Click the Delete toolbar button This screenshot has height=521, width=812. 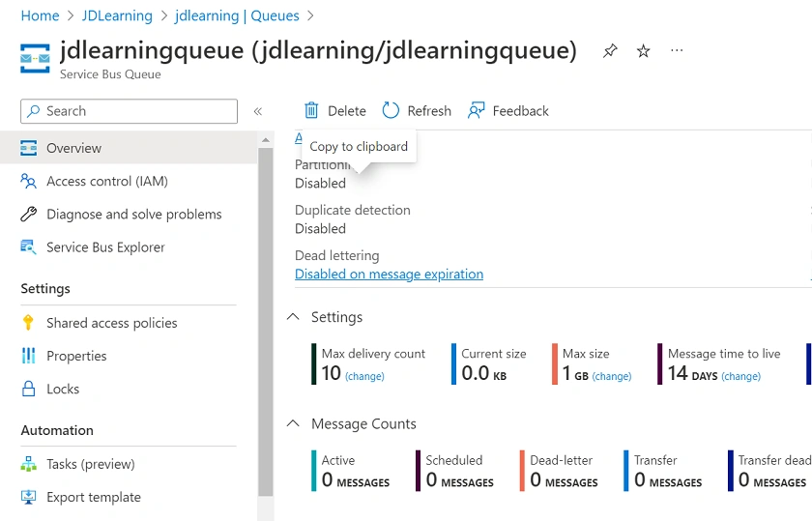[335, 110]
